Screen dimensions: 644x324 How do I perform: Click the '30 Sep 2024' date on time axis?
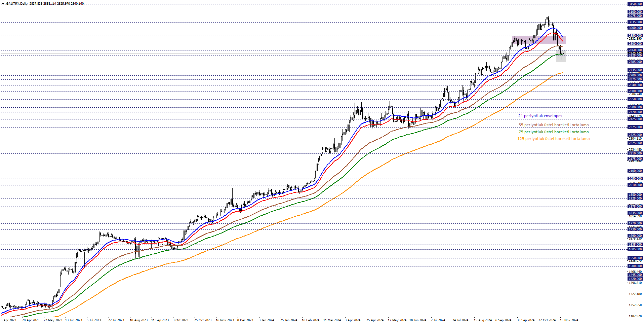526,320
